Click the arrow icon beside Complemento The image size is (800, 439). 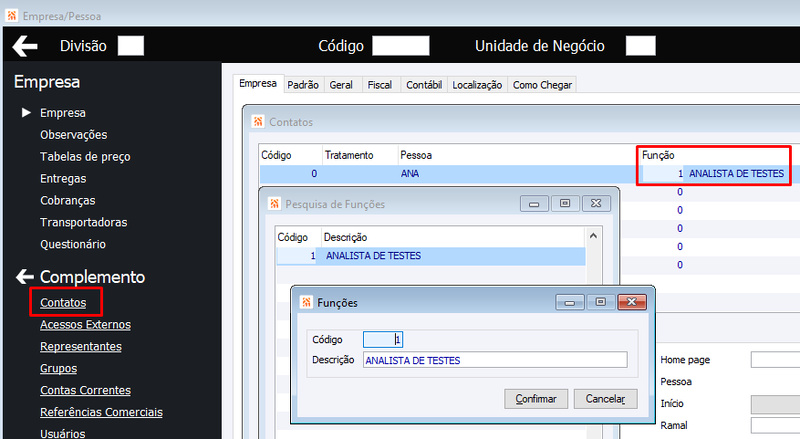pos(25,277)
